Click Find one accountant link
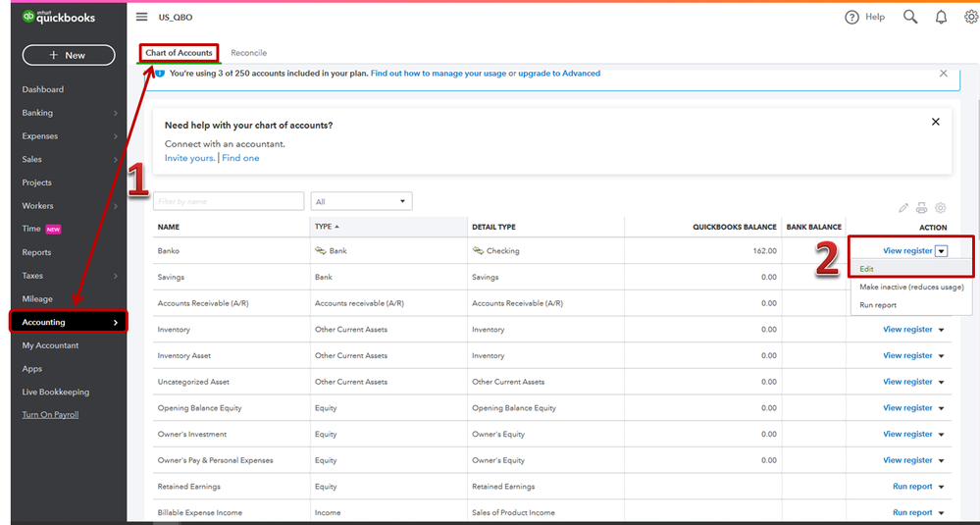The height and width of the screenshot is (525, 980). (240, 158)
